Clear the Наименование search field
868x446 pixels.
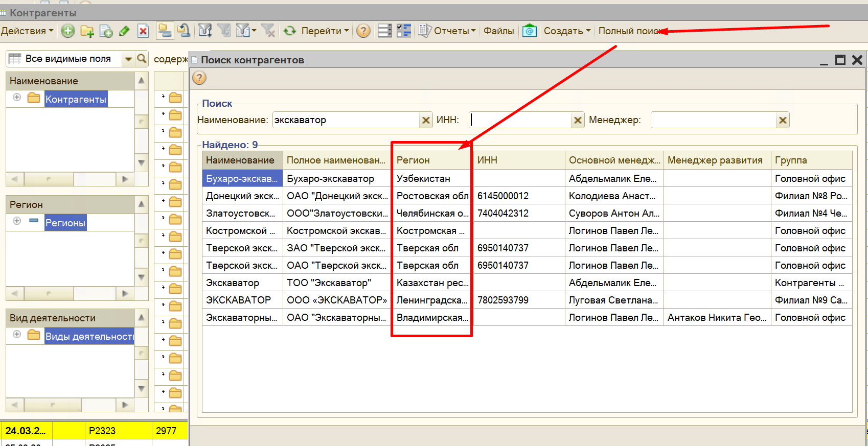[426, 120]
